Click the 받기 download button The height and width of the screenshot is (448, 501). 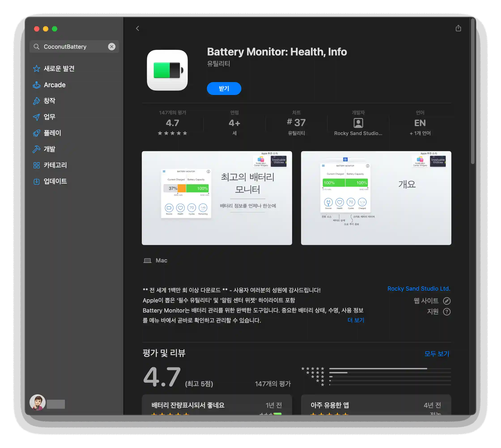[x=224, y=88]
